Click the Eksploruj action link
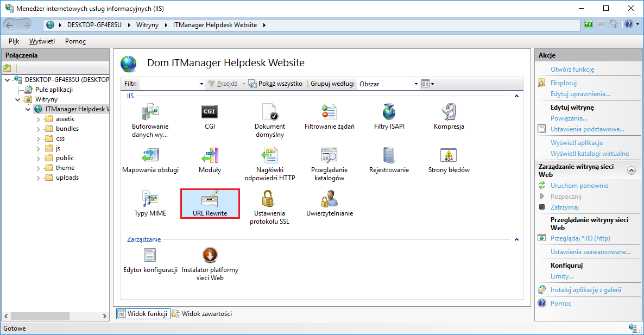 (x=564, y=83)
